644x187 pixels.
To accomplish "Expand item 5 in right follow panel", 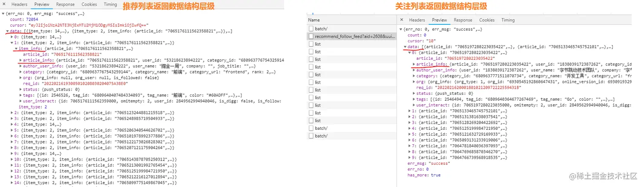I will (409, 134).
